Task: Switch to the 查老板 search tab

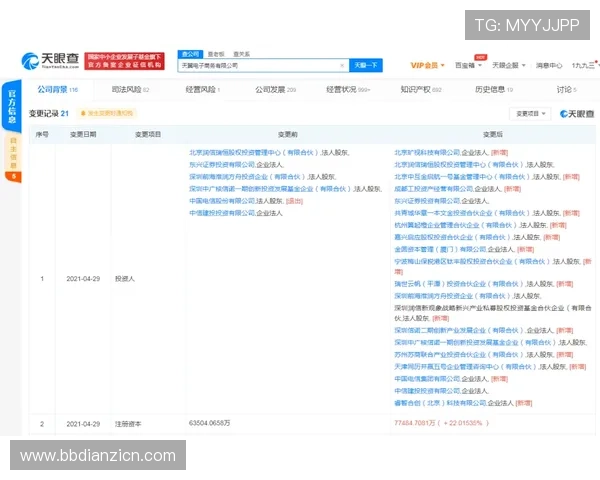Action: [x=216, y=54]
